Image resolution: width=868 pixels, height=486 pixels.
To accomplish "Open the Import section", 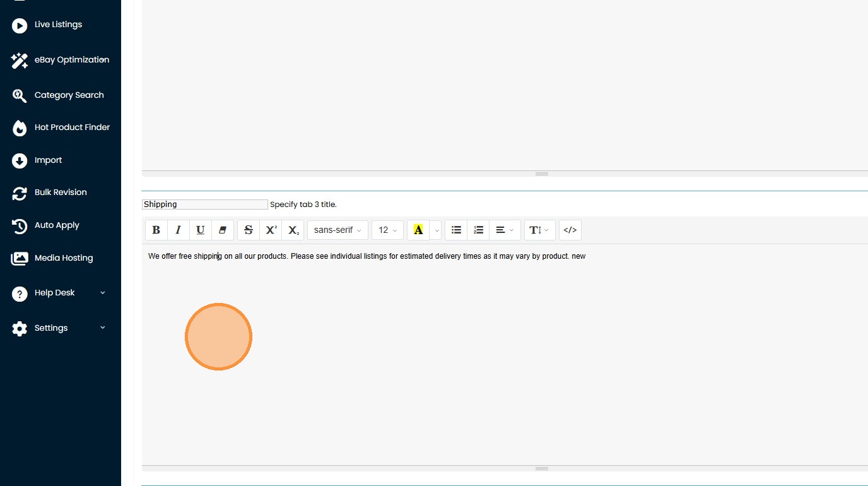I will pos(38,160).
